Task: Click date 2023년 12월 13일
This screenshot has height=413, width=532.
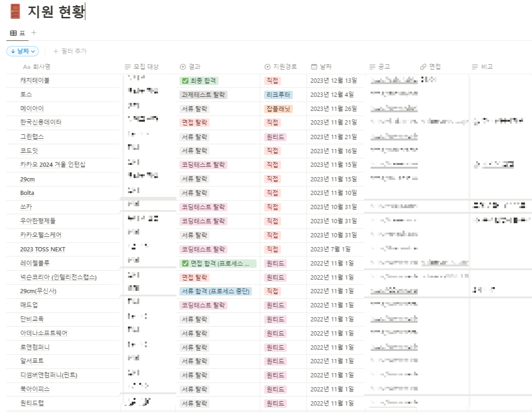Action: tap(333, 81)
